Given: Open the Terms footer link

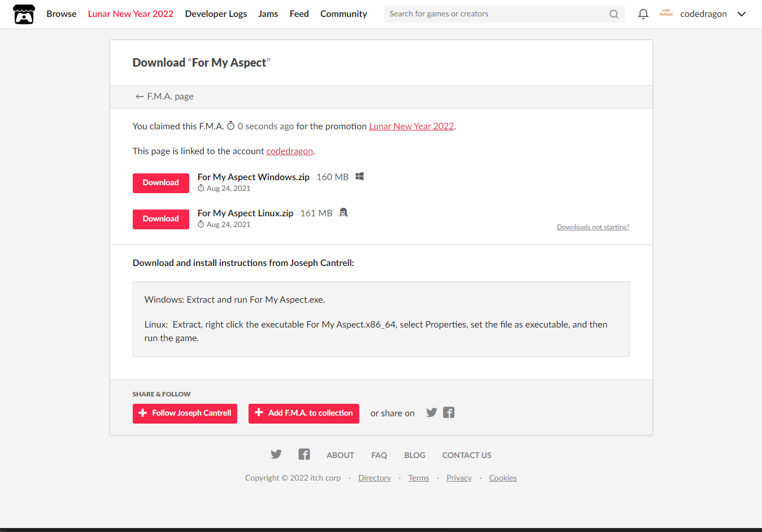Looking at the screenshot, I should pos(419,478).
